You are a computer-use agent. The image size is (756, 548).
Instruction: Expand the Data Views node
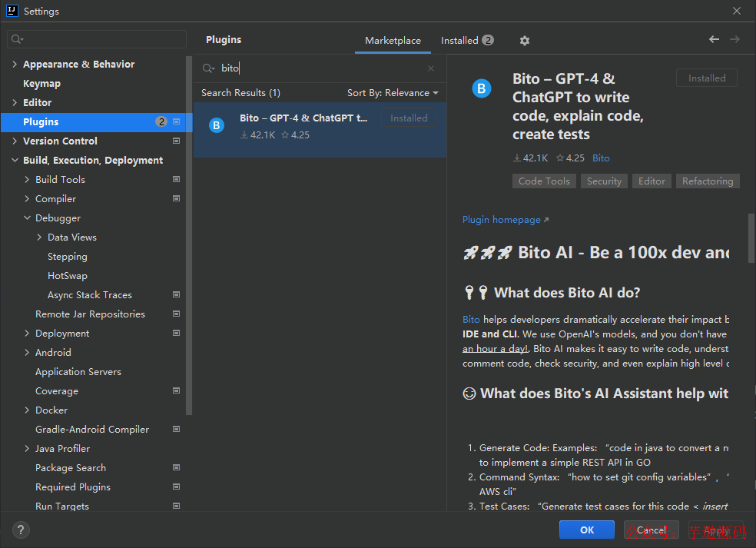[39, 237]
